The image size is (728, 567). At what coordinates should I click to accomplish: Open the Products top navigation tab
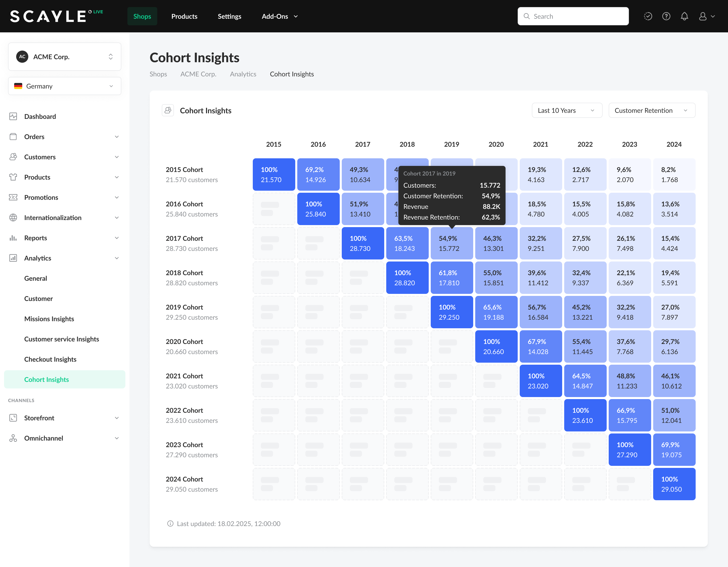pyautogui.click(x=184, y=16)
